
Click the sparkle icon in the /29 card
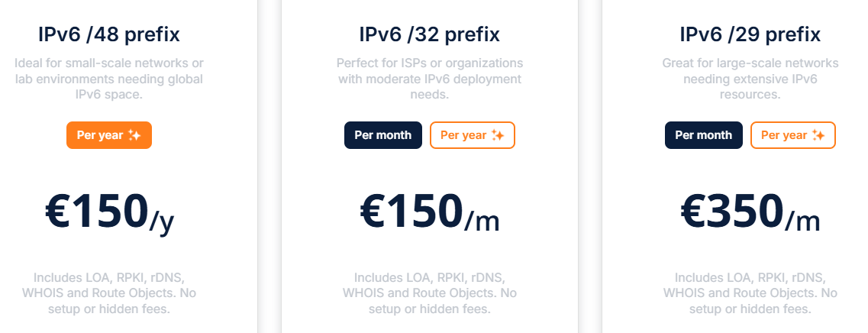(x=818, y=135)
